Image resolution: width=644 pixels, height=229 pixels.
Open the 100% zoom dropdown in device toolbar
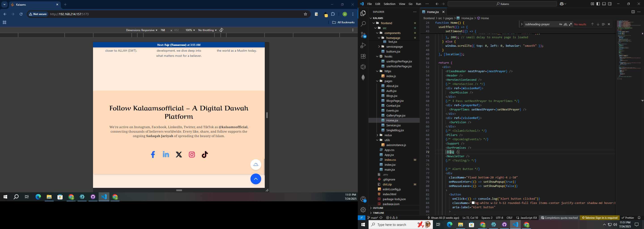tap(190, 30)
